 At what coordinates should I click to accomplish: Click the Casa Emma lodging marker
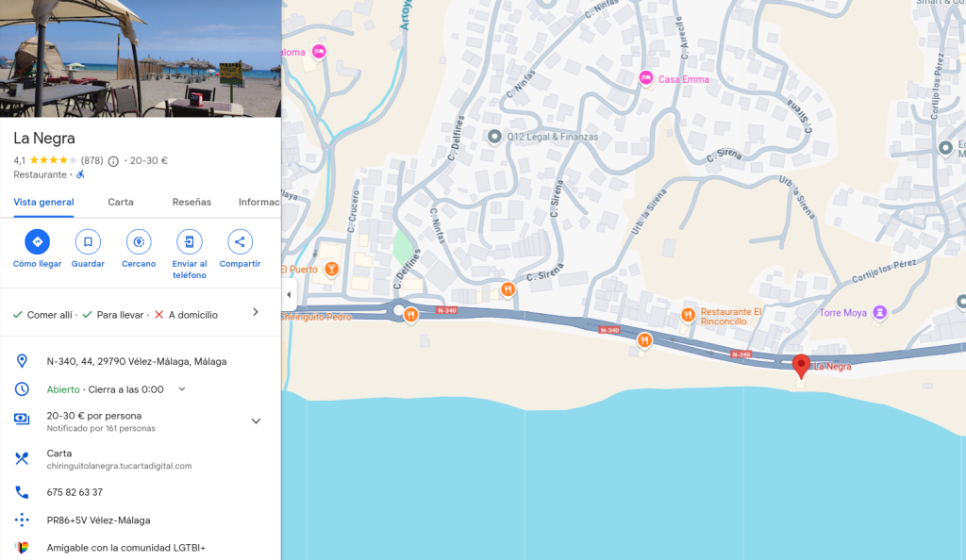(x=645, y=78)
